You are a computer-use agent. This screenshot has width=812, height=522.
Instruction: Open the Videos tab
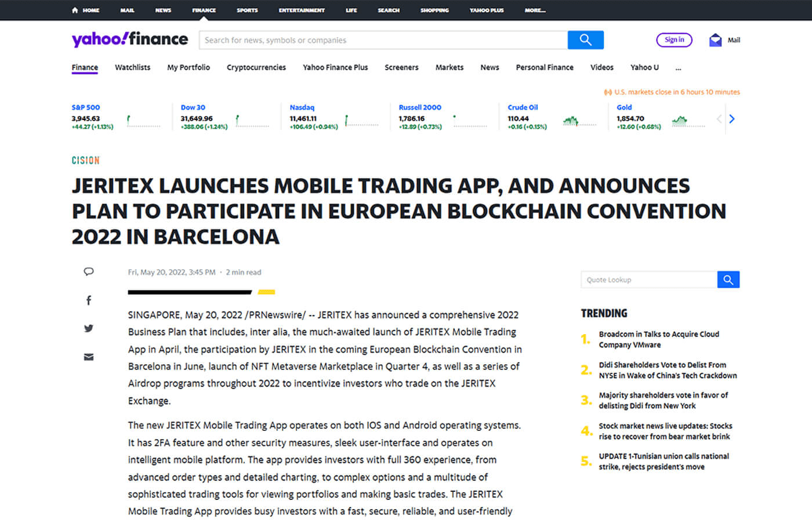click(x=602, y=67)
